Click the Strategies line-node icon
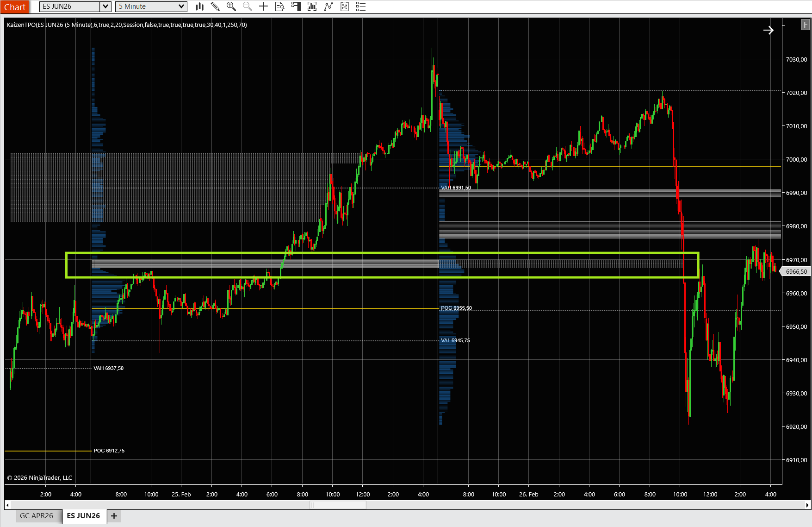The image size is (812, 527). (x=328, y=6)
